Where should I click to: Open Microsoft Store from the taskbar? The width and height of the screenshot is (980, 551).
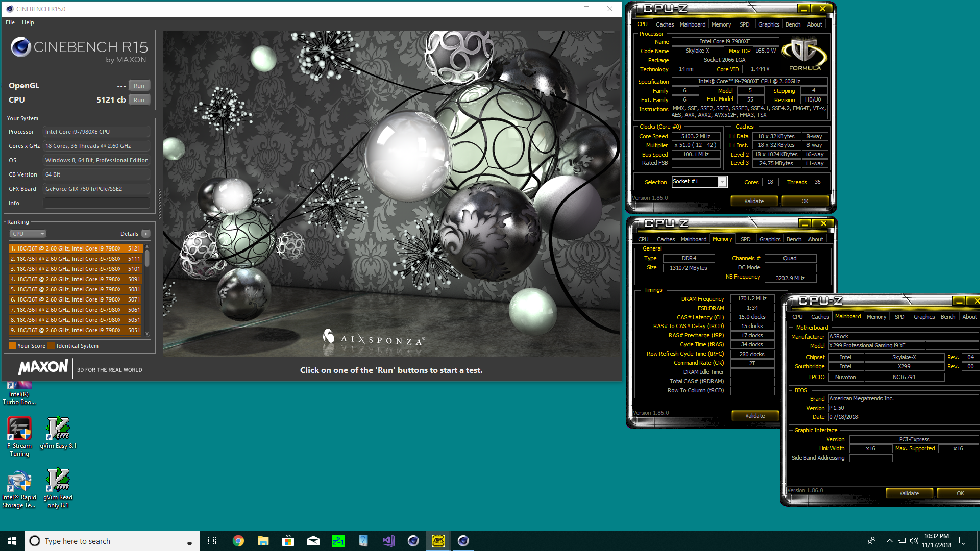tap(288, 541)
